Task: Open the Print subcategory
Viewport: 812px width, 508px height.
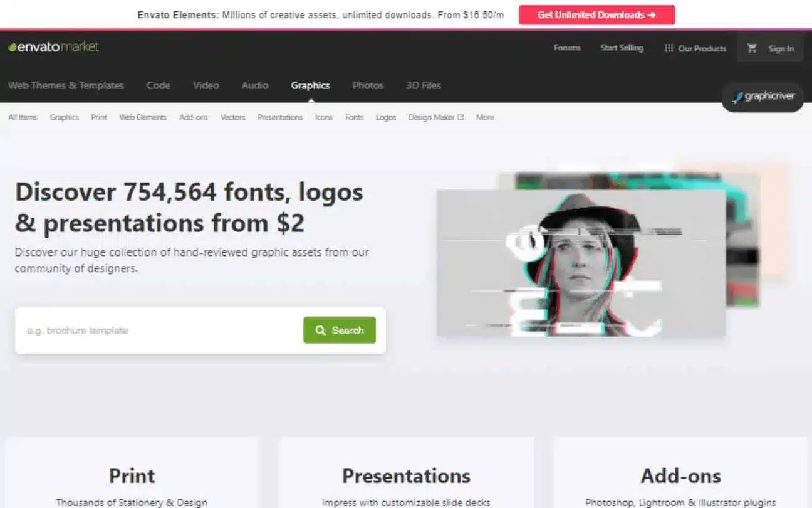Action: (x=99, y=117)
